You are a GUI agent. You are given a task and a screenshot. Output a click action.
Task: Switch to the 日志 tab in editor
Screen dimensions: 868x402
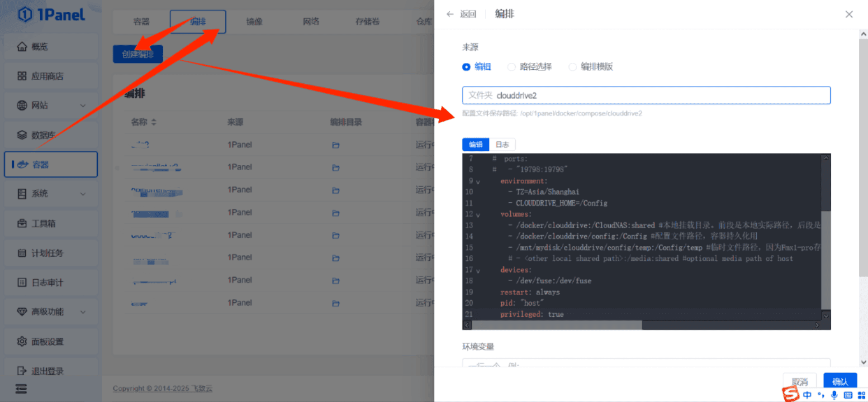502,144
